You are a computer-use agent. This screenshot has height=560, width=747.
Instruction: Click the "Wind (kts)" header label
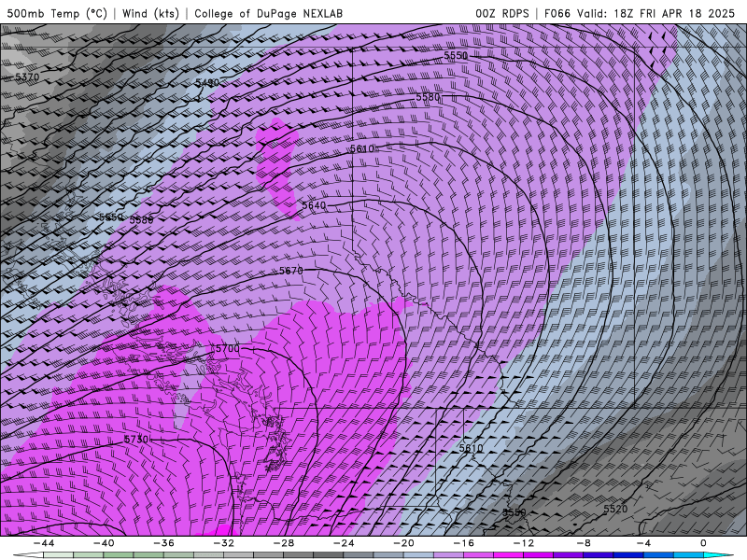(150, 13)
